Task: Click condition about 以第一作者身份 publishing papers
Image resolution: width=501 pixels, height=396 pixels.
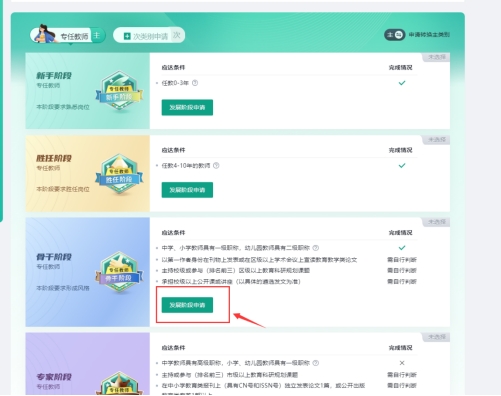Action: click(259, 260)
